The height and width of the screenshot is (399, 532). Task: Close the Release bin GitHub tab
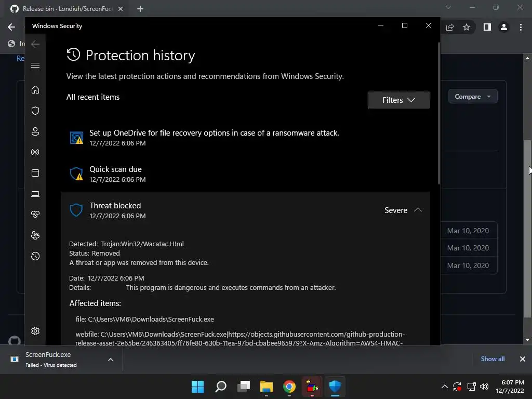coord(121,9)
